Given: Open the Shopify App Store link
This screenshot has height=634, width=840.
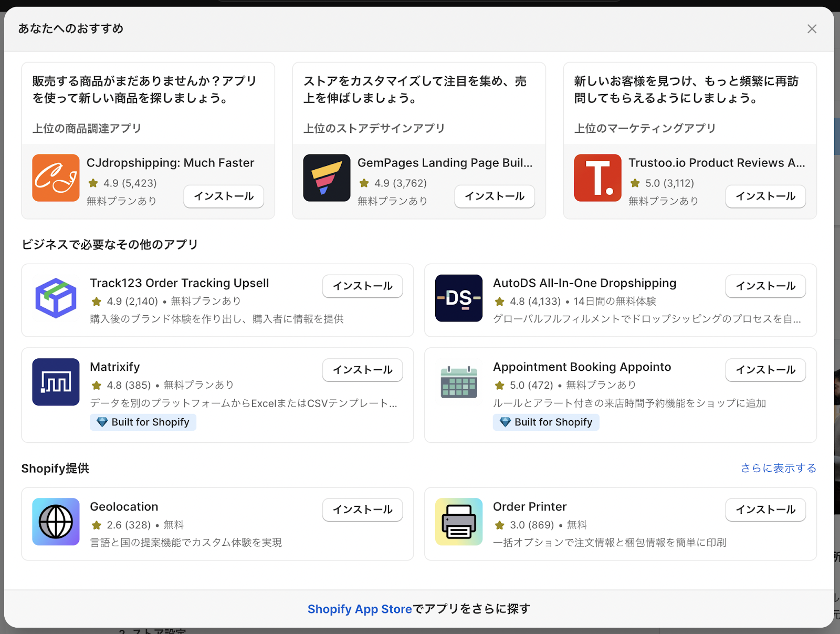Looking at the screenshot, I should point(360,609).
